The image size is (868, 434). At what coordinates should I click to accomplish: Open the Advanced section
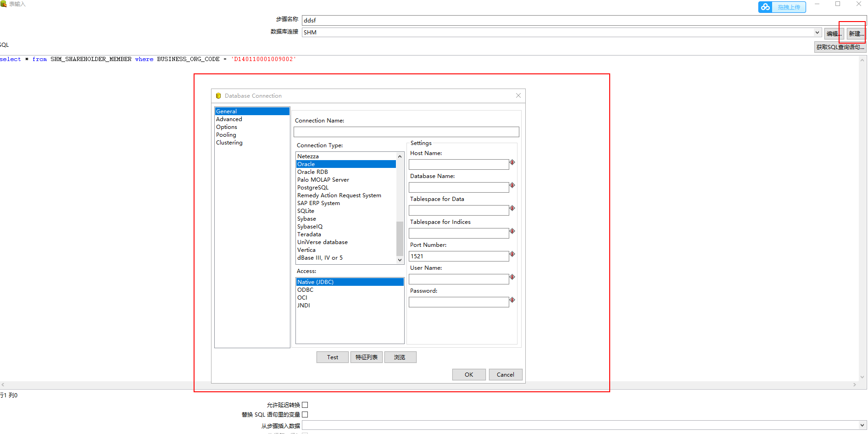(252, 119)
